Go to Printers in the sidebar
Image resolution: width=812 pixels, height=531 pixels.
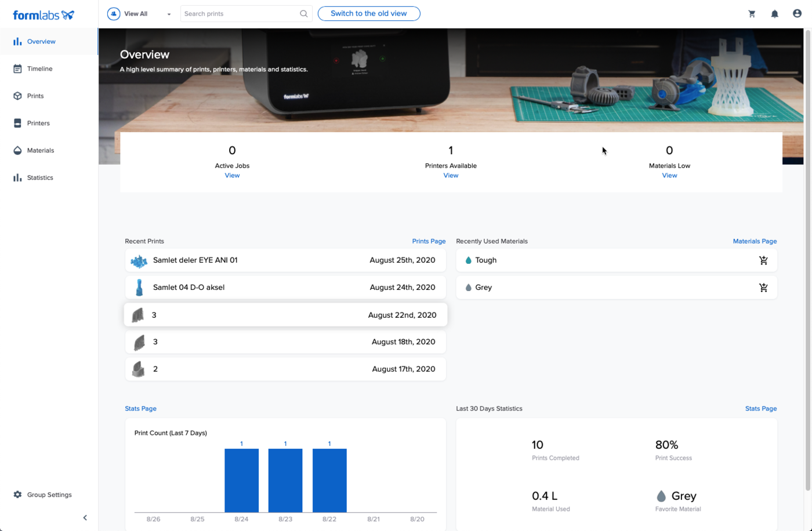coord(38,123)
